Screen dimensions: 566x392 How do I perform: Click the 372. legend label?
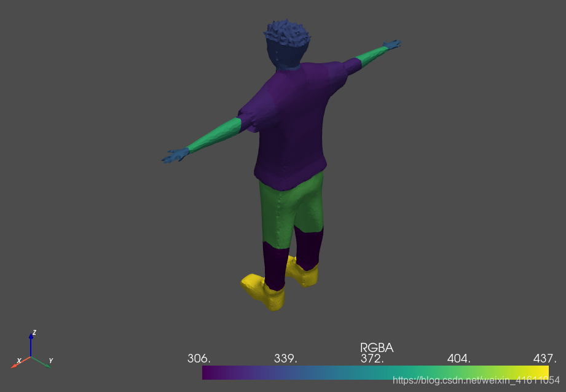pos(372,358)
